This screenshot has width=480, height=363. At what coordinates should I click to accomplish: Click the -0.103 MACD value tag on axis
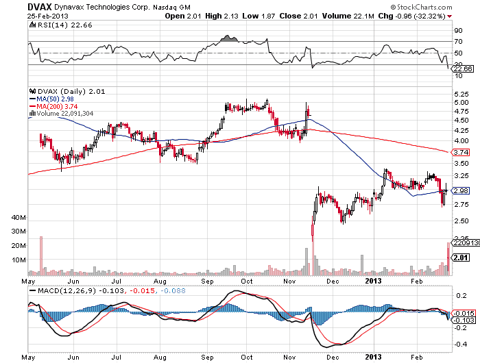[463, 320]
